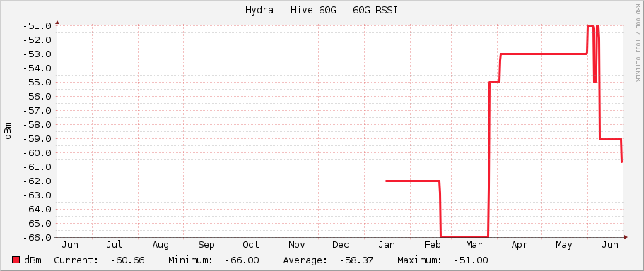
Task: Click the Minimum value -66.00
Action: point(242,260)
